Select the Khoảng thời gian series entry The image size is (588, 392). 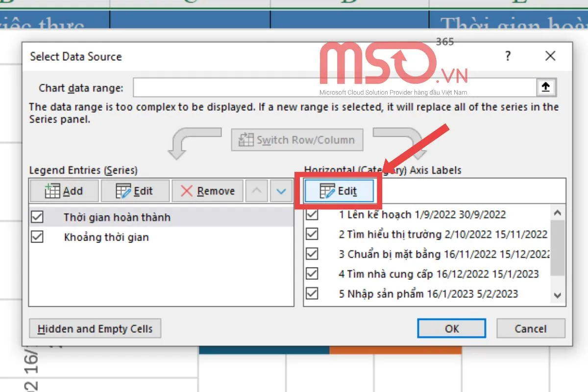pyautogui.click(x=106, y=238)
